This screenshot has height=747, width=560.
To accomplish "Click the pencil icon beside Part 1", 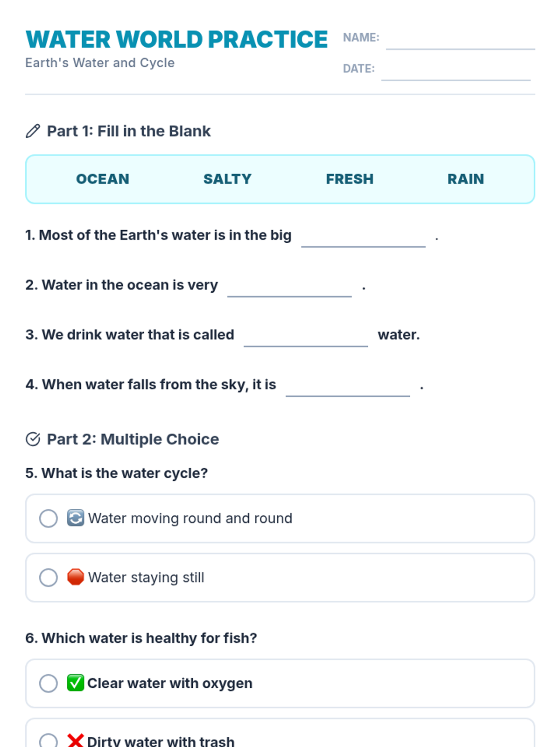I will tap(33, 131).
